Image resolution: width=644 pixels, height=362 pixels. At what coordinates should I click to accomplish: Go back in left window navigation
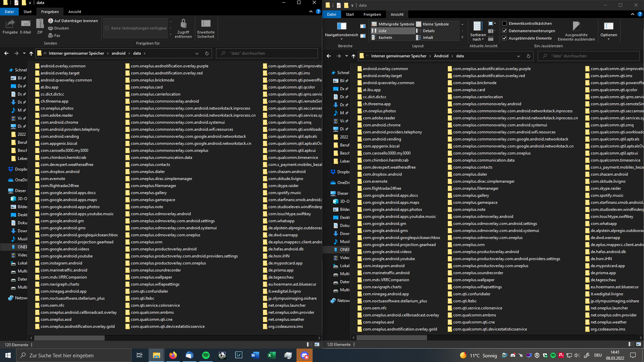coord(6,53)
